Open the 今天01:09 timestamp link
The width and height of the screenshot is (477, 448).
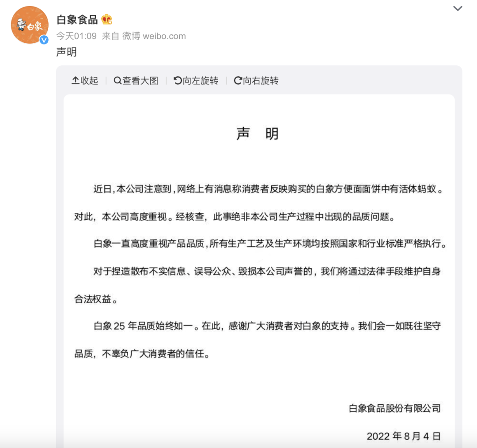76,36
